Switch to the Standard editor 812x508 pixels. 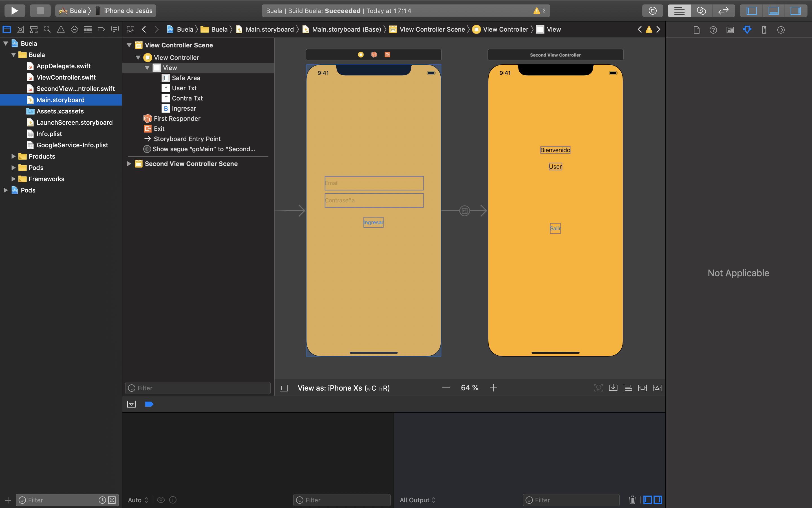(679, 11)
